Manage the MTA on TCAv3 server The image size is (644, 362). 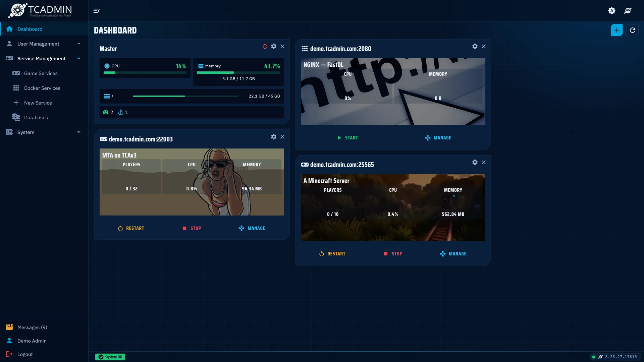[252, 228]
